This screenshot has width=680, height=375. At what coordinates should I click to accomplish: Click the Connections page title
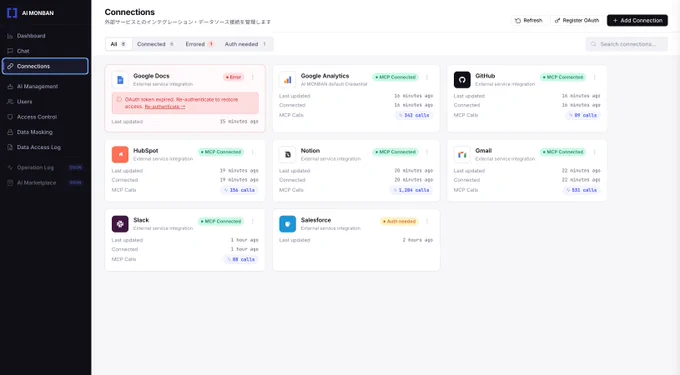pyautogui.click(x=130, y=12)
